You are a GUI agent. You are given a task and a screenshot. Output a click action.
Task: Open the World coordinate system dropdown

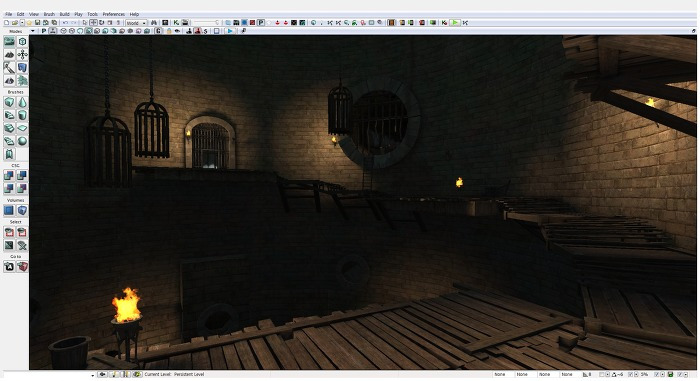(x=137, y=23)
